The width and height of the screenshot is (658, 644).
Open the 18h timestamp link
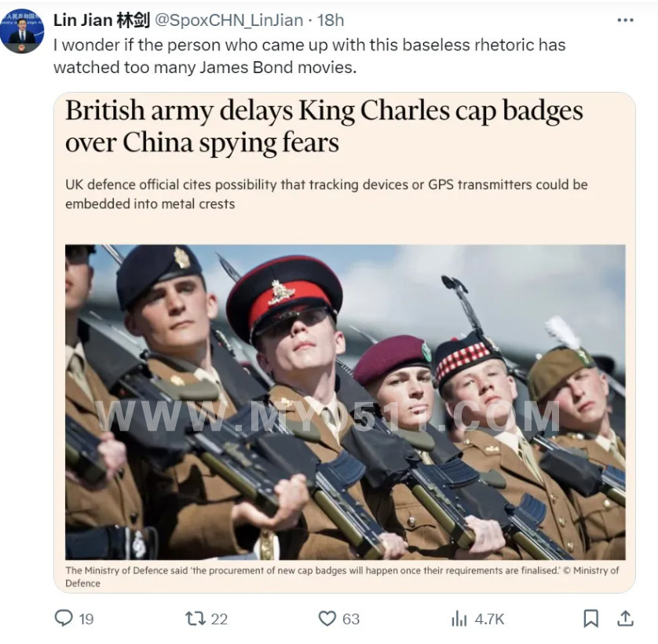point(331,20)
